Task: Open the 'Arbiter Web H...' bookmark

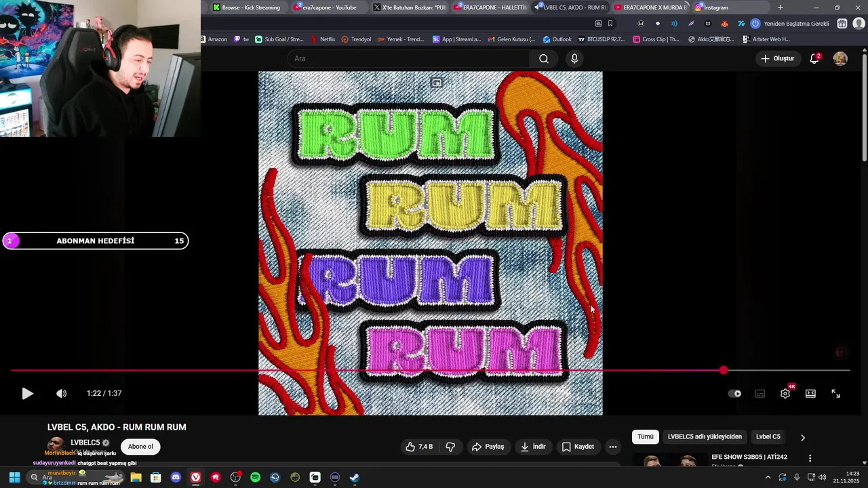Action: coord(766,39)
